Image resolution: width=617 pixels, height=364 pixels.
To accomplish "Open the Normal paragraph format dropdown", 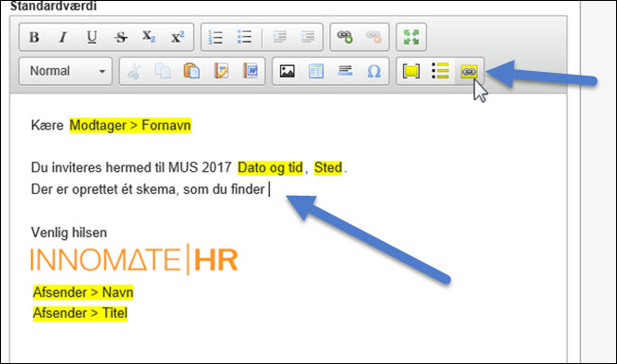I will point(65,71).
